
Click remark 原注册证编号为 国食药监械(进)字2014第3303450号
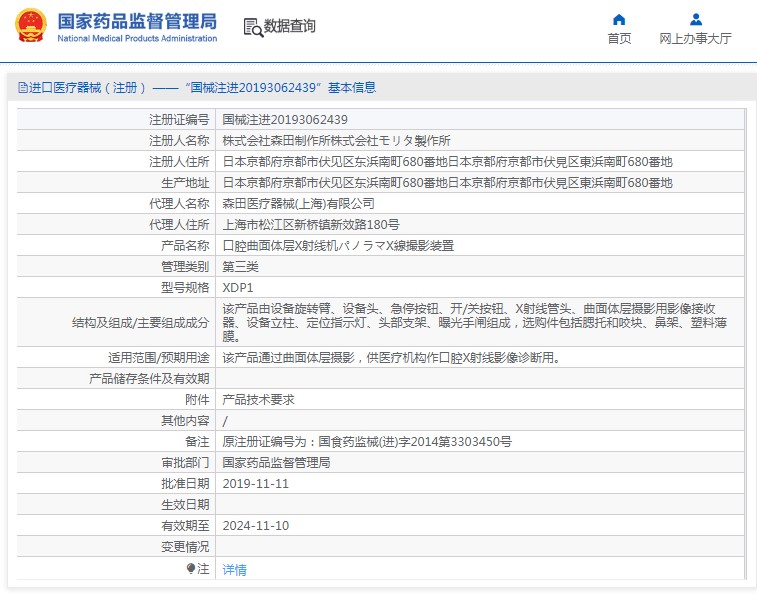click(x=367, y=442)
